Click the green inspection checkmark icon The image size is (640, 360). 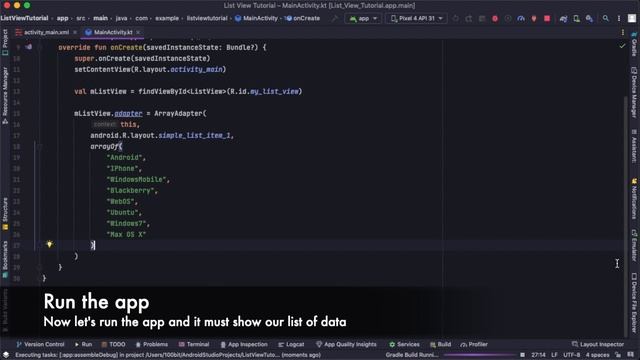point(622,46)
